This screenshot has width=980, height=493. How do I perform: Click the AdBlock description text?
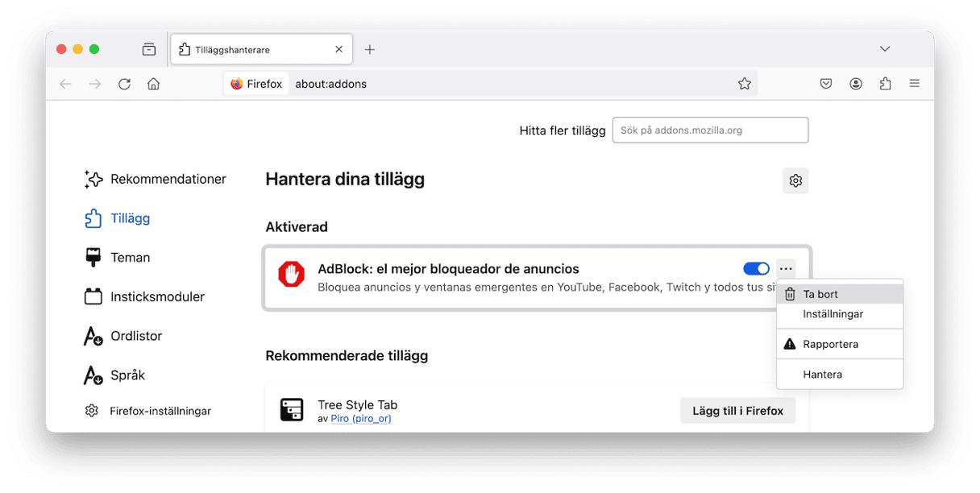(546, 287)
